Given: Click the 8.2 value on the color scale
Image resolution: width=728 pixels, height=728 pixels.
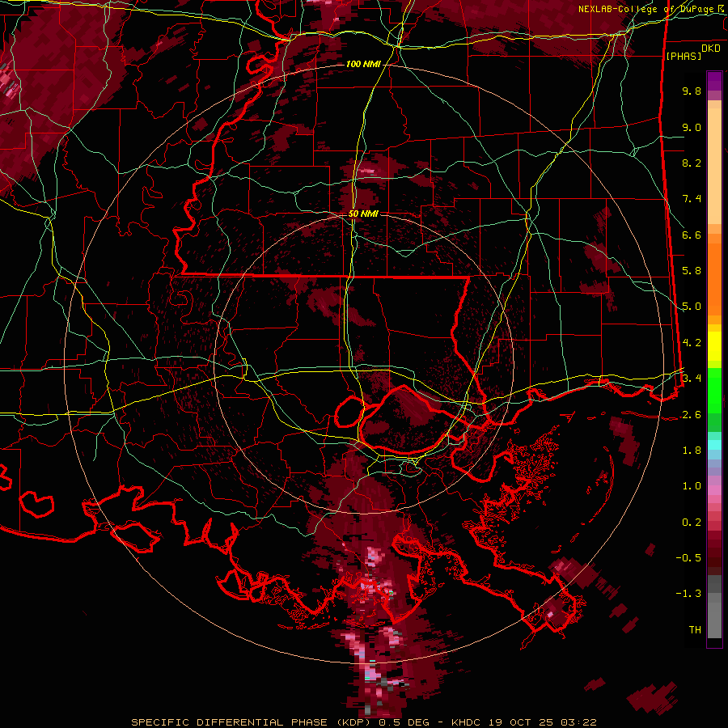Looking at the screenshot, I should [x=692, y=163].
